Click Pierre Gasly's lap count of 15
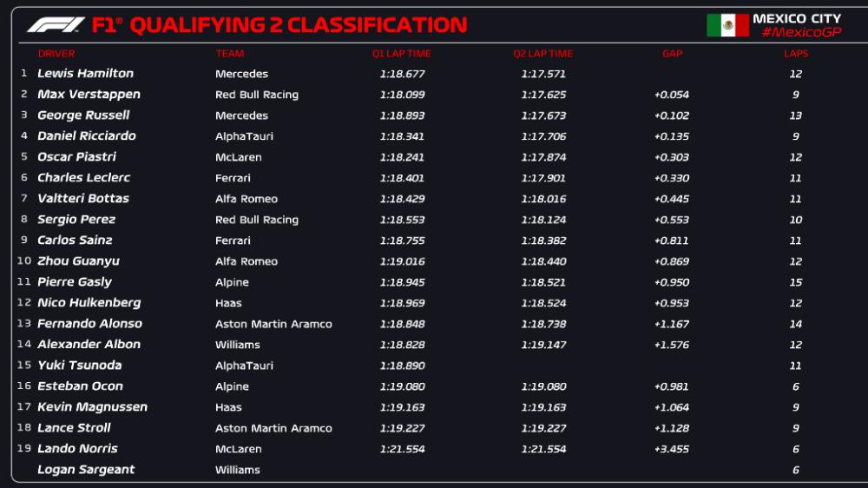 (795, 282)
